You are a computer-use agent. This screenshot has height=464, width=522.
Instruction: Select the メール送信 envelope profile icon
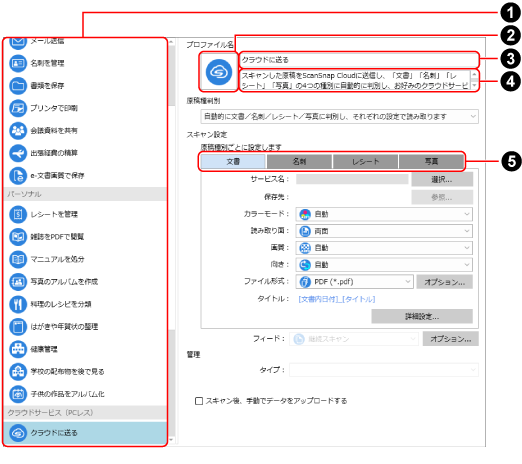(x=18, y=43)
